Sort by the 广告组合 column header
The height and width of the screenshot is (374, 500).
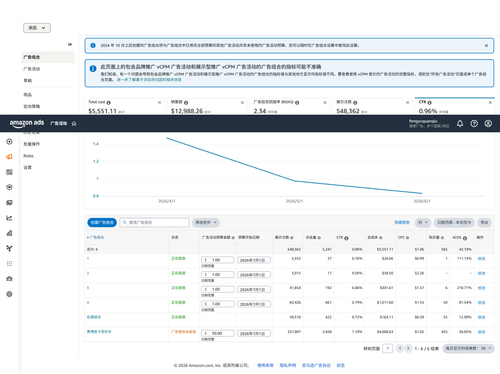pyautogui.click(x=96, y=237)
